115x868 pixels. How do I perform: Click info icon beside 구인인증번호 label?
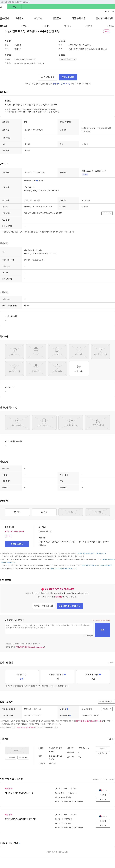pos(70,715)
